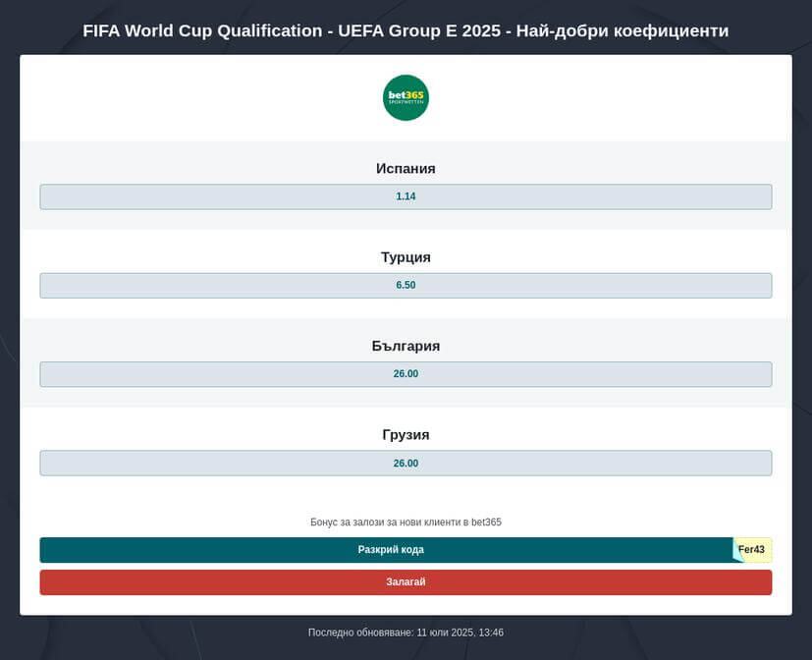Click the FIFA World Cup Qualification heading
812x660 pixels.
(406, 31)
